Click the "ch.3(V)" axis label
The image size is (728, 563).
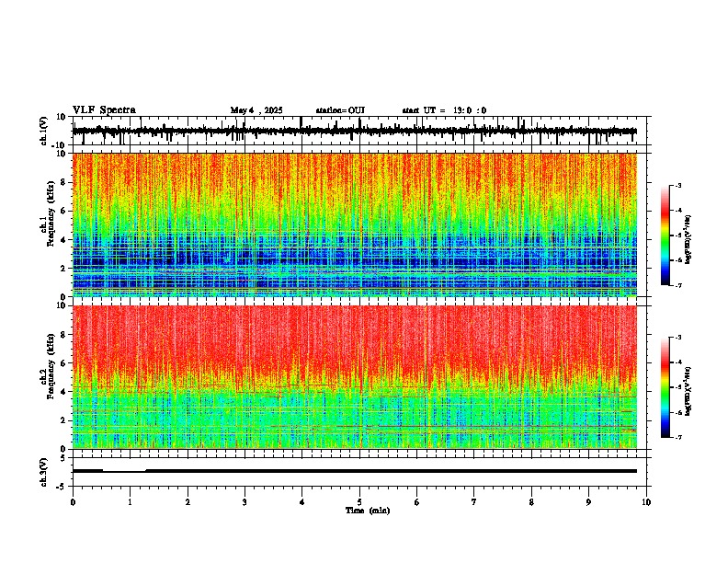[x=44, y=472]
